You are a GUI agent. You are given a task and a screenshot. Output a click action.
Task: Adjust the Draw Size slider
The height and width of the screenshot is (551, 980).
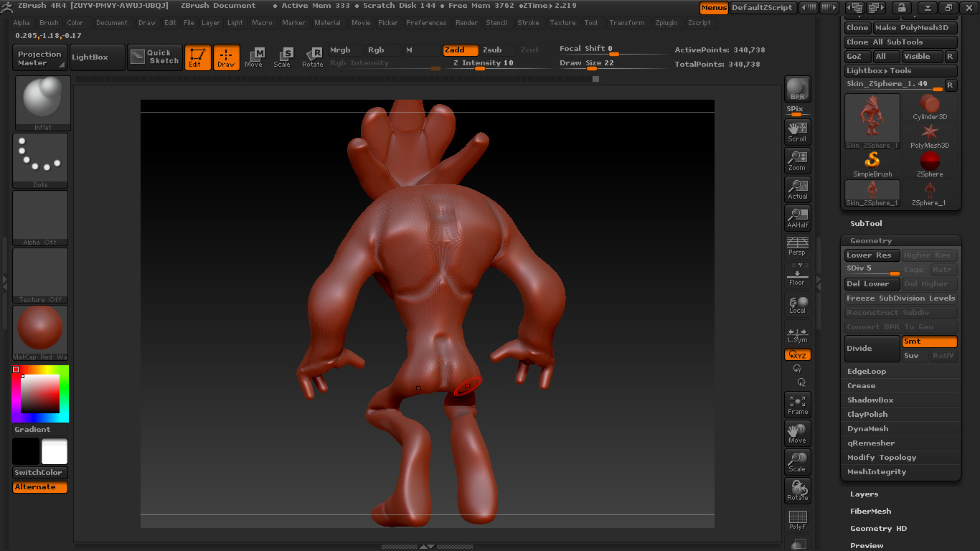[613, 64]
